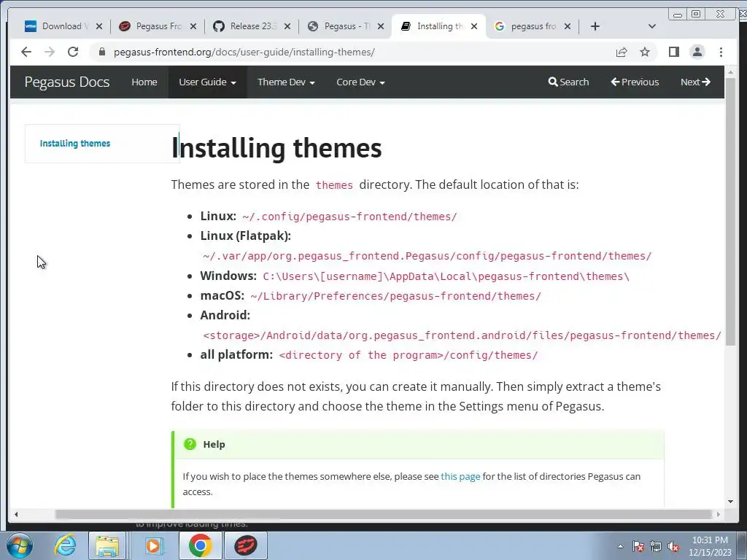The width and height of the screenshot is (747, 560).
Task: Close the pegasus frontend Google tab
Action: coord(568,26)
